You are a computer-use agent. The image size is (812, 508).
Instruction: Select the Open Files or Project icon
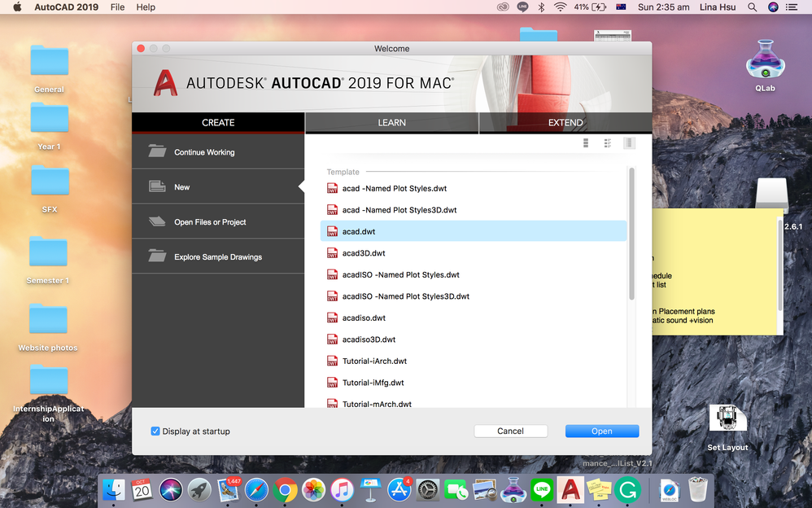click(x=157, y=221)
